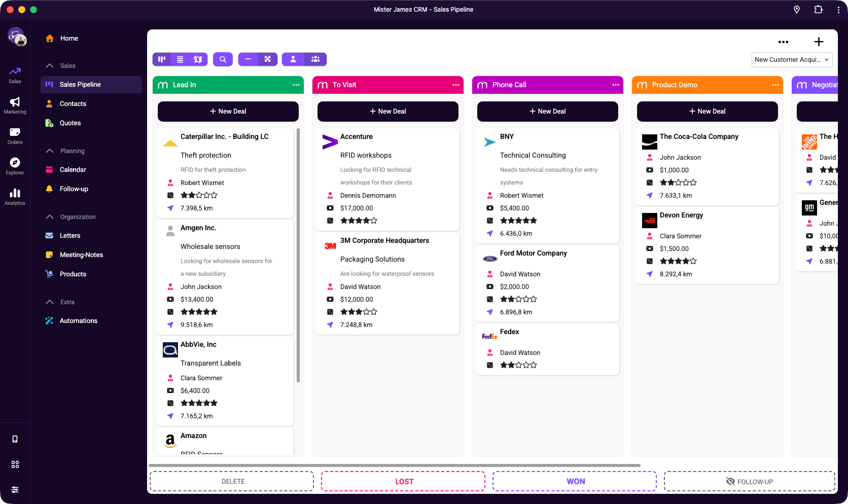Click the horizontal pipeline scrollbar
Image resolution: width=848 pixels, height=504 pixels.
(x=395, y=465)
